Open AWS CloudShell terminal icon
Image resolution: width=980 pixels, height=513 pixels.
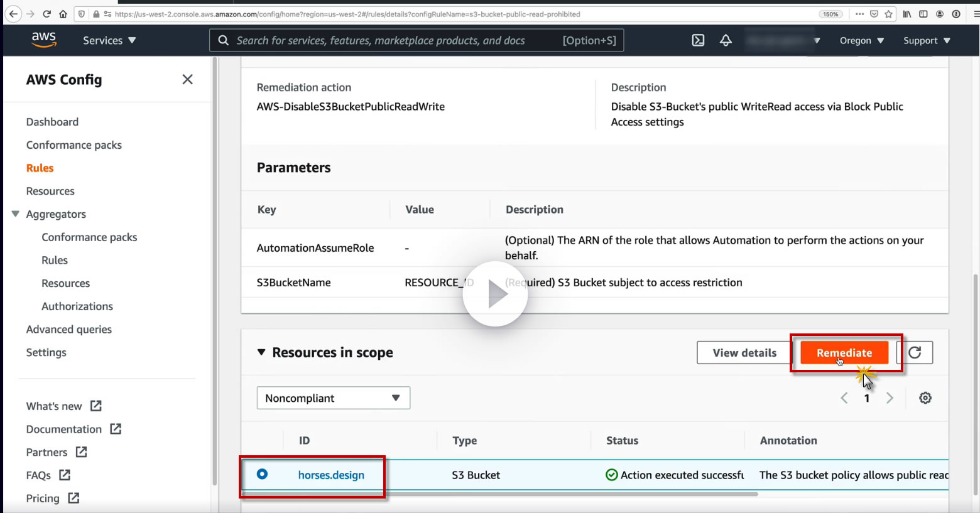698,40
